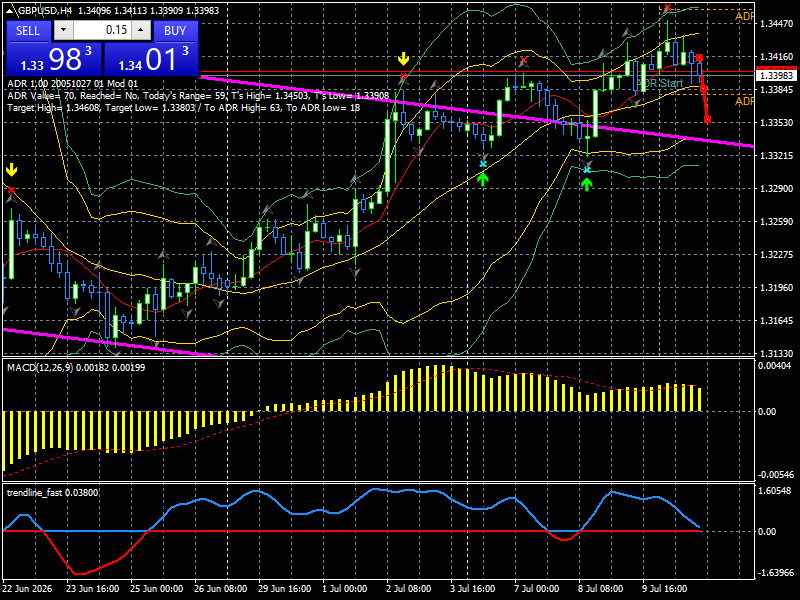Click the red X marker under the 2 Jul arrow
The height and width of the screenshot is (600, 800).
point(404,77)
